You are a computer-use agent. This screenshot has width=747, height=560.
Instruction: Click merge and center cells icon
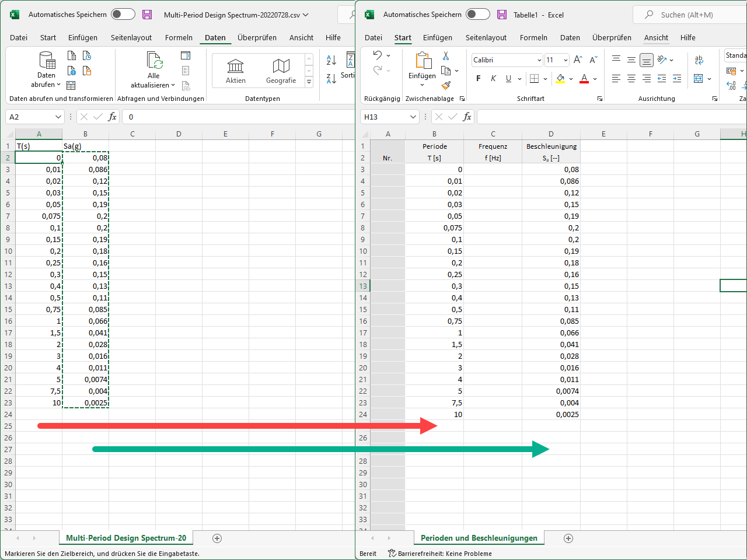(699, 79)
